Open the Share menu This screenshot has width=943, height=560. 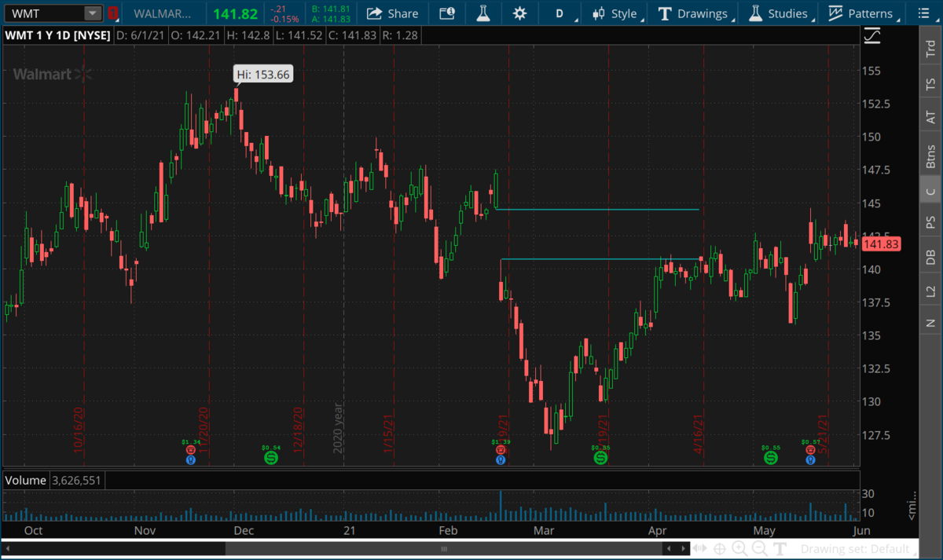(x=392, y=13)
